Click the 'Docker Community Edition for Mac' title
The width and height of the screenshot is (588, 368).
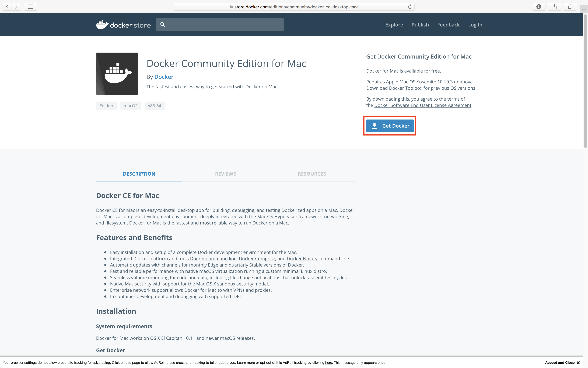click(226, 63)
